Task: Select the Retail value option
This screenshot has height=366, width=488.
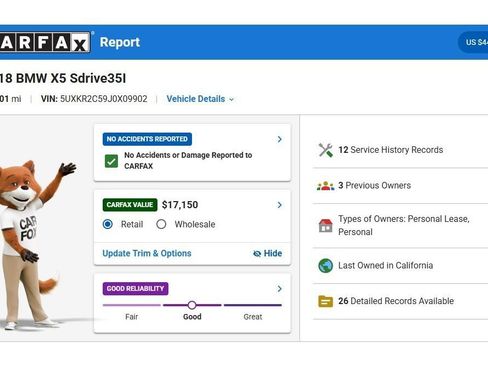Action: [108, 224]
